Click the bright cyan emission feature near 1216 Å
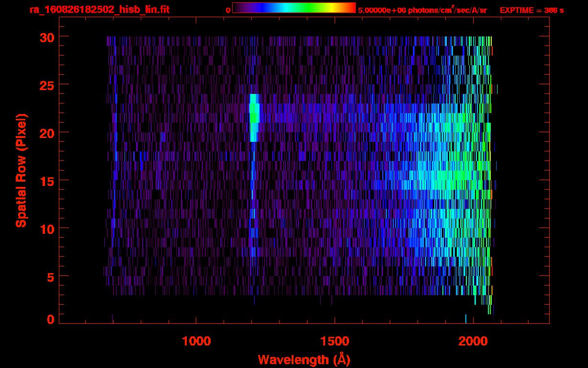 click(x=254, y=118)
